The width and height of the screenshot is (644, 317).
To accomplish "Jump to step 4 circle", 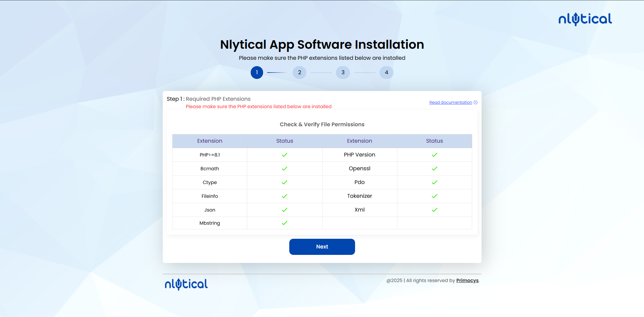I will point(386,73).
